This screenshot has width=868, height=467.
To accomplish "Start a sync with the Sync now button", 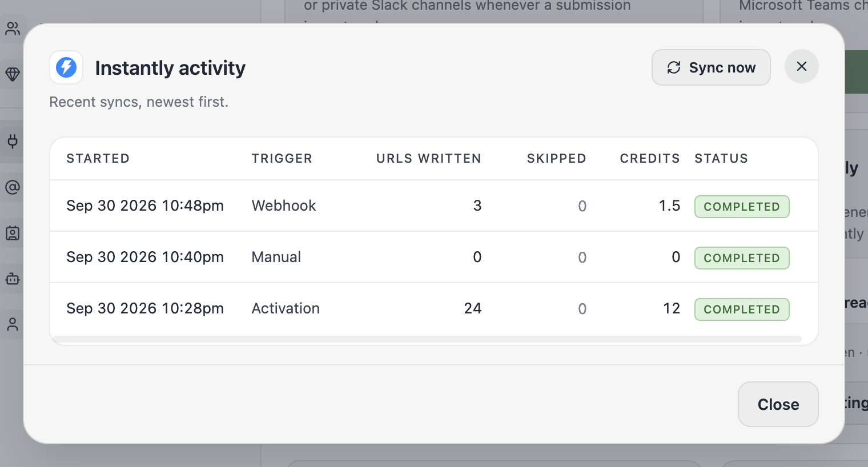I will click(x=711, y=67).
